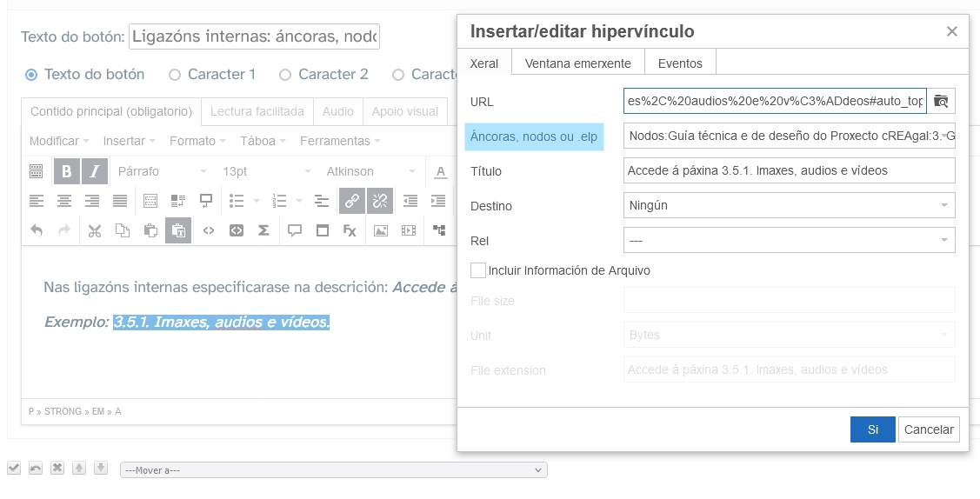The width and height of the screenshot is (980, 499).
Task: Open the Mover a dropdown
Action: 333,470
